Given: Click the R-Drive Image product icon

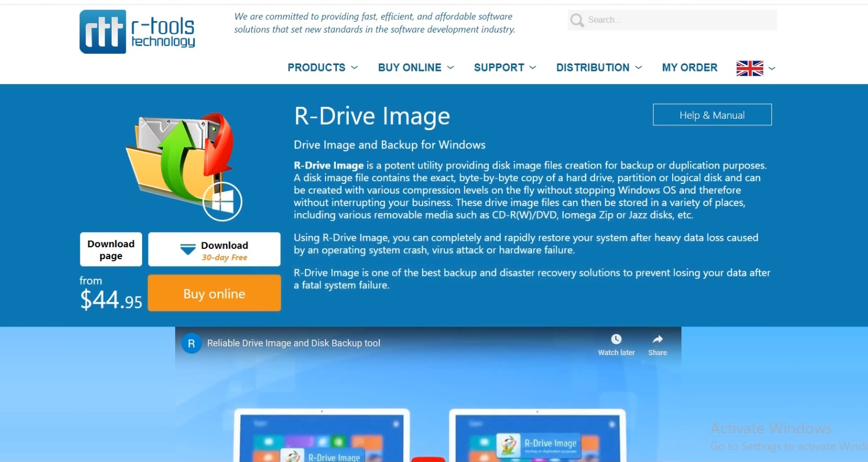Looking at the screenshot, I should (184, 166).
